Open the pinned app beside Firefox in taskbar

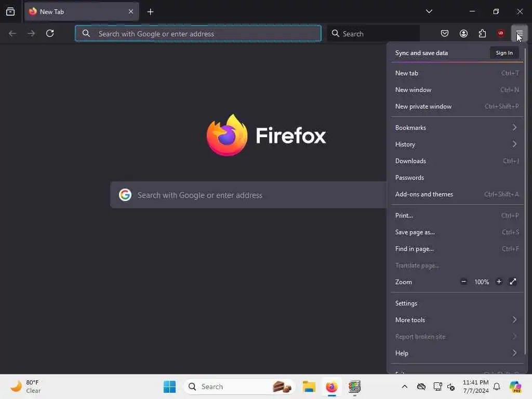[354, 387]
